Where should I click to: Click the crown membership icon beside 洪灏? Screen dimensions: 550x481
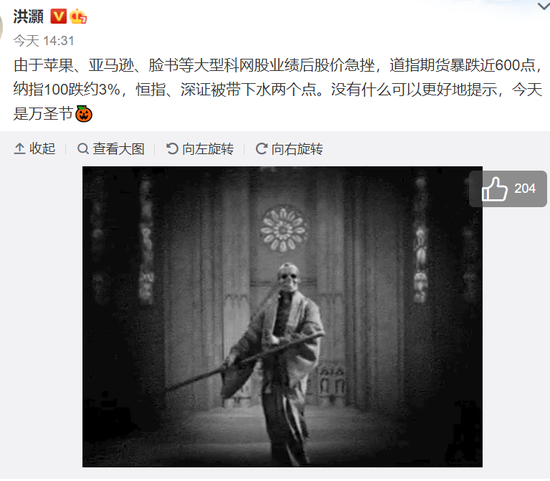78,16
